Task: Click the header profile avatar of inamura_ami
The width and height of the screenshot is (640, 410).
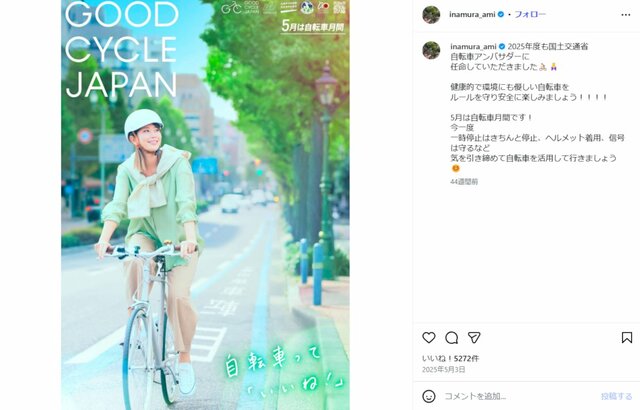Action: [x=431, y=15]
